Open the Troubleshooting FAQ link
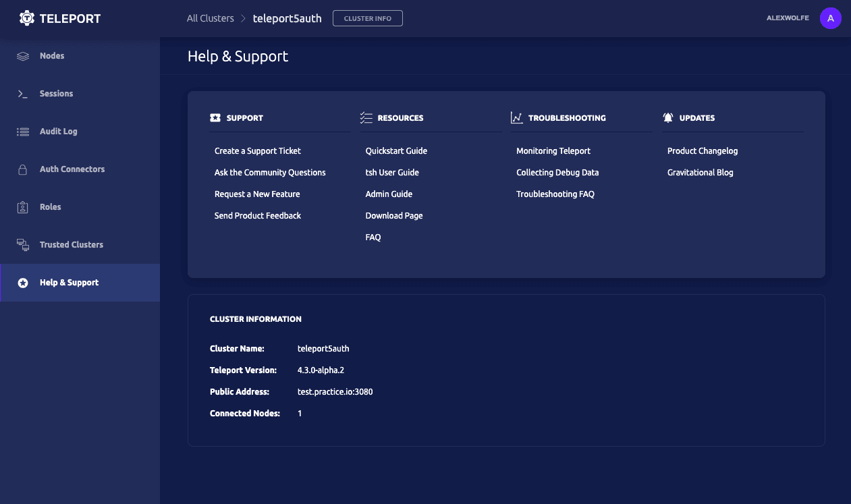The height and width of the screenshot is (504, 851). 555,194
